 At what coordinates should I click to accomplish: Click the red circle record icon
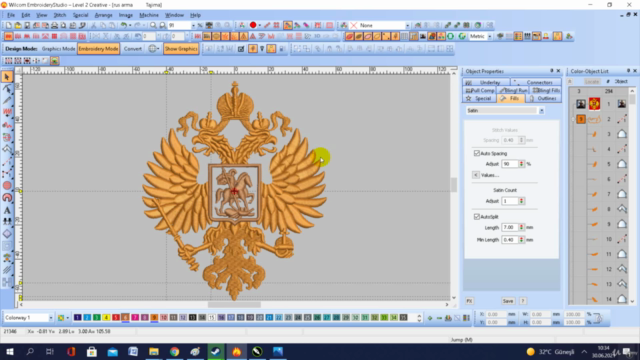[x=253, y=25]
